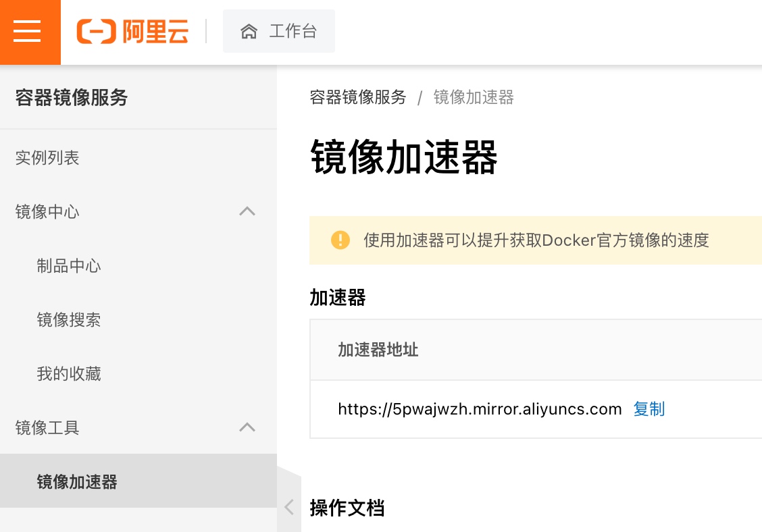Open the 工作台 workbench button
The height and width of the screenshot is (532, 762).
pyautogui.click(x=279, y=31)
